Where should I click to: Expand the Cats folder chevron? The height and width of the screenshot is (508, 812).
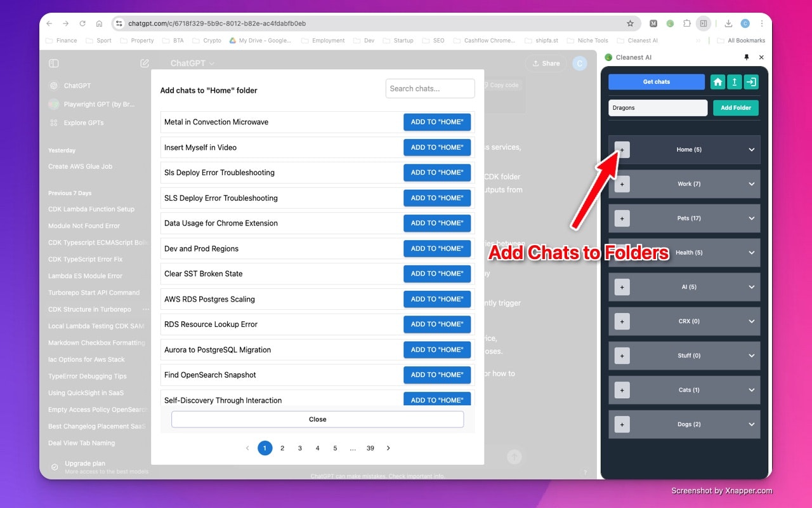[752, 390]
